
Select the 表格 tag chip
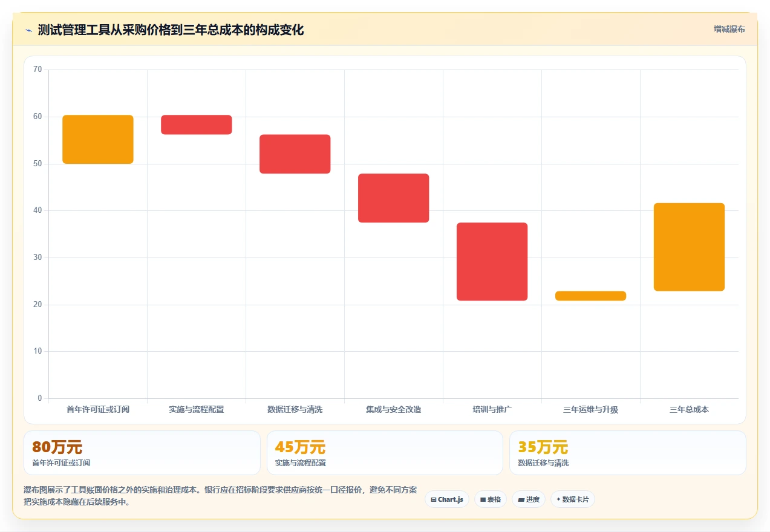(x=491, y=499)
